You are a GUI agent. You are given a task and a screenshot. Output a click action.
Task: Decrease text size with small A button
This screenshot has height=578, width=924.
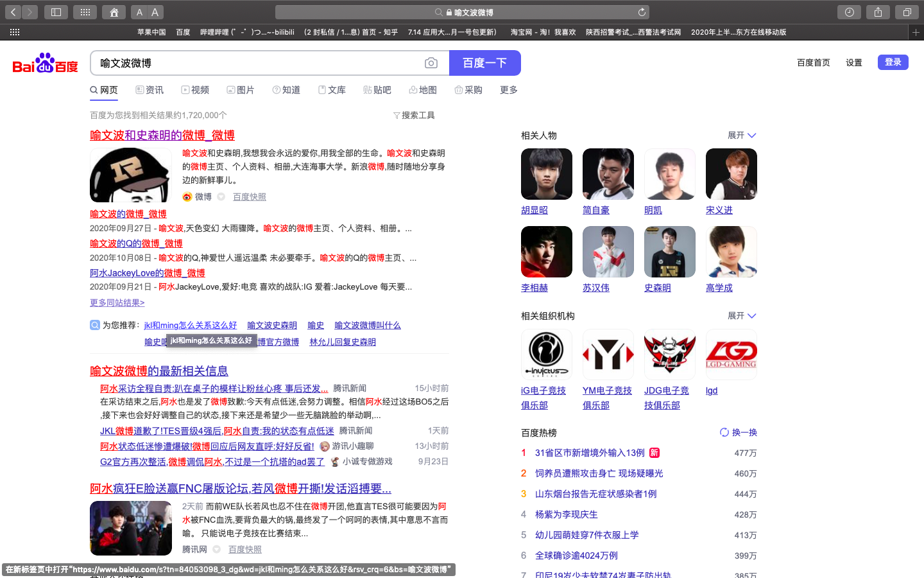pyautogui.click(x=139, y=12)
